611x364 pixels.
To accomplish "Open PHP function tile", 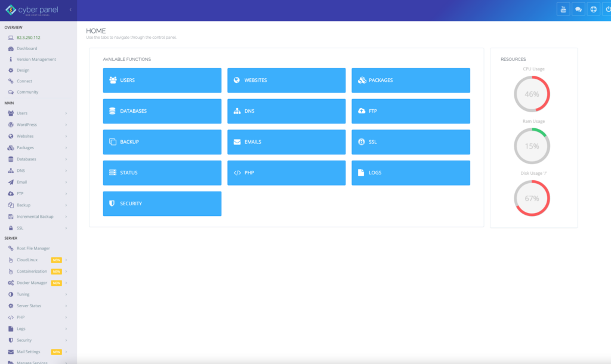I will [x=286, y=172].
